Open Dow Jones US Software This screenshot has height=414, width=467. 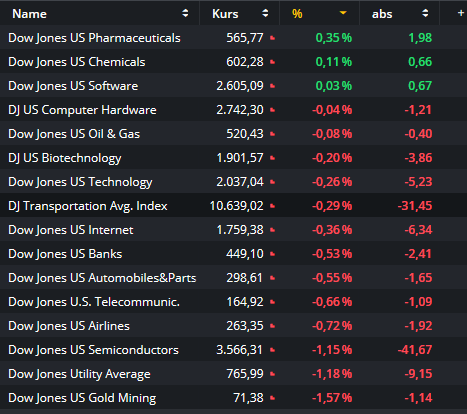pyautogui.click(x=73, y=86)
